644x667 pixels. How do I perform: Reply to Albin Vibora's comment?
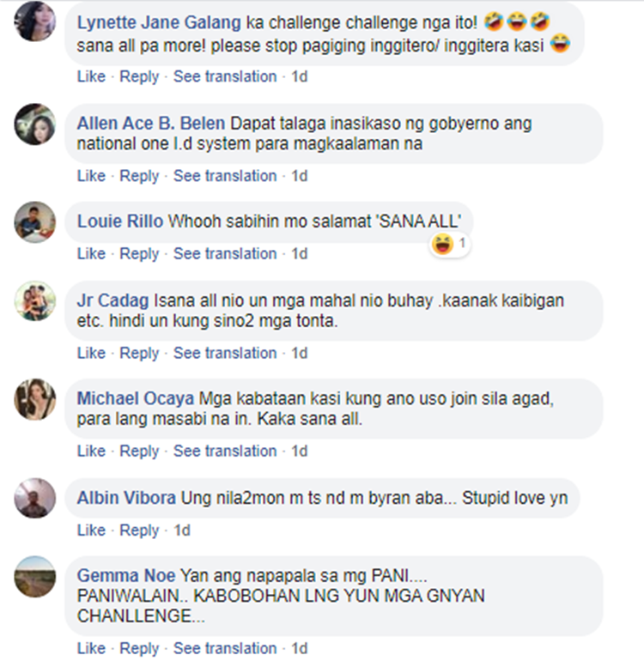tap(139, 531)
